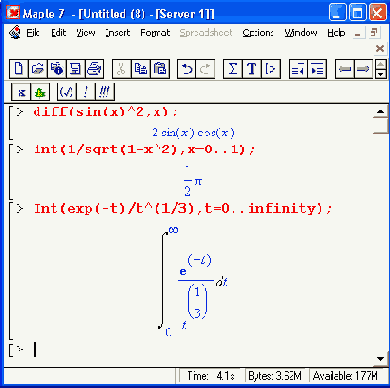
Task: Print the worksheet using printer icon
Action: point(95,69)
